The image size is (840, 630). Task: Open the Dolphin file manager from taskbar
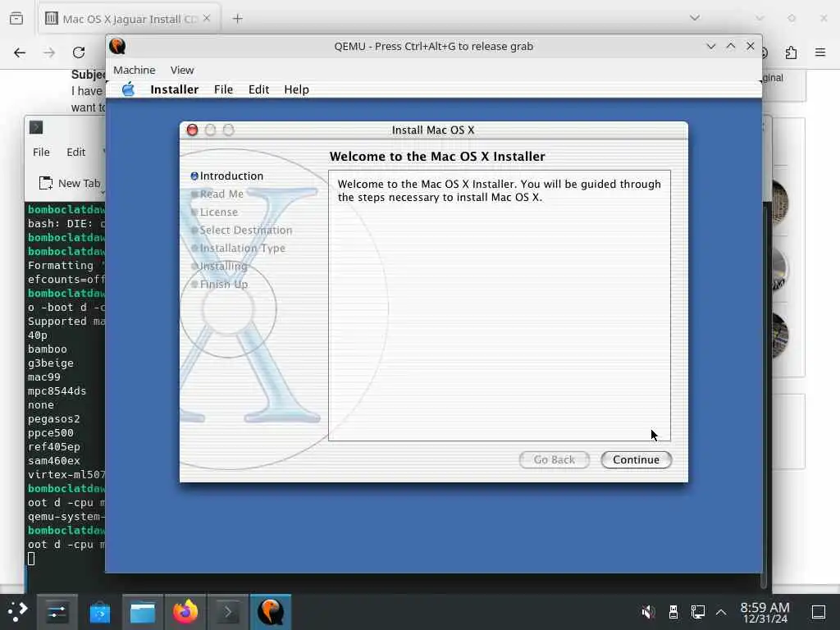143,612
